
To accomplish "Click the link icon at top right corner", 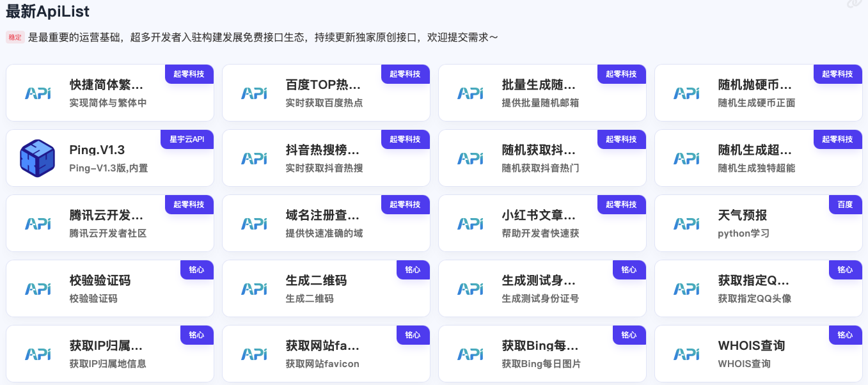I will pos(855,4).
